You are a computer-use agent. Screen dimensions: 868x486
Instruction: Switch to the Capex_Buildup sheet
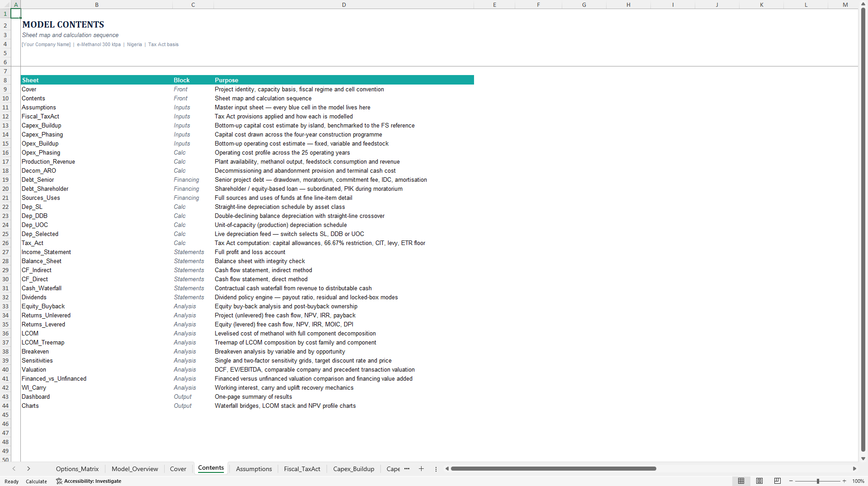[354, 469]
